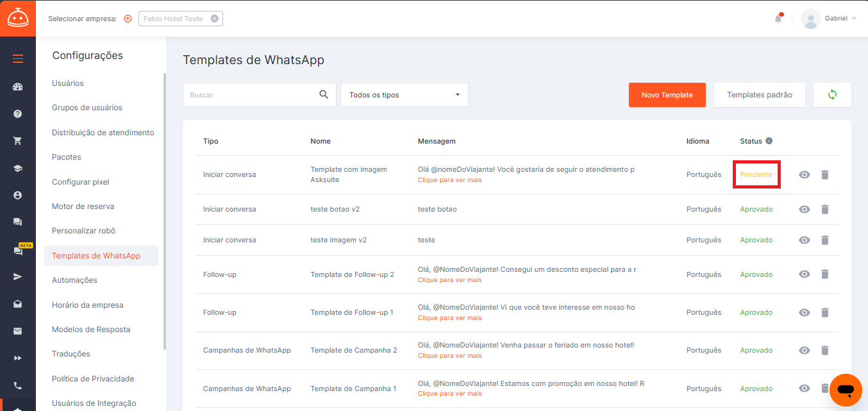Select Templates de WhatsApp menu item

click(x=101, y=256)
